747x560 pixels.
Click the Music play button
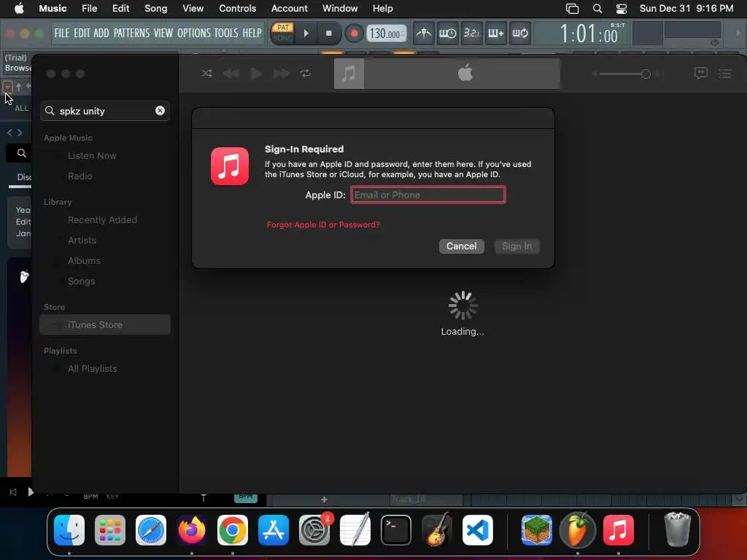pyautogui.click(x=256, y=74)
